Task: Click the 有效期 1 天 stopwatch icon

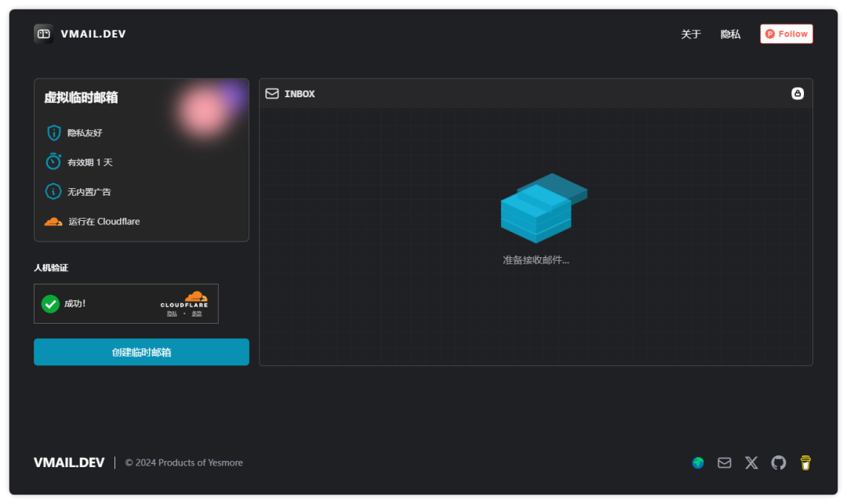Action: click(53, 161)
